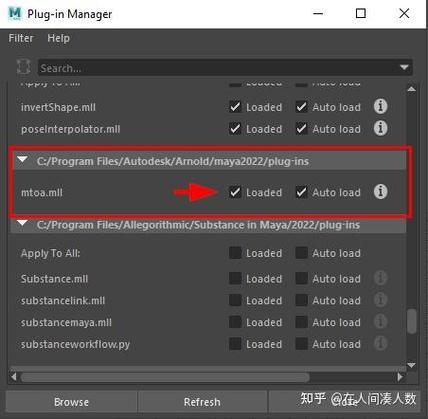Click the Browse button
Image resolution: width=428 pixels, height=419 pixels.
[x=71, y=402]
